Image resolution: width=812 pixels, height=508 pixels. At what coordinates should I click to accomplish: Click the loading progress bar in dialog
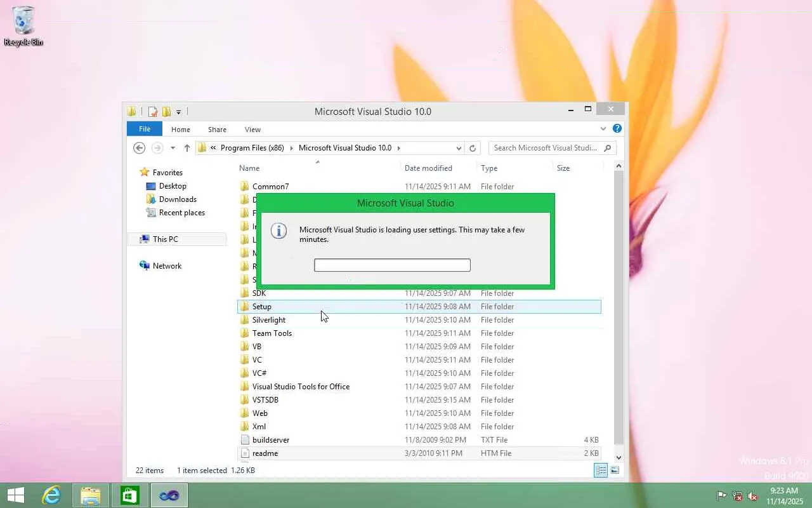(392, 265)
